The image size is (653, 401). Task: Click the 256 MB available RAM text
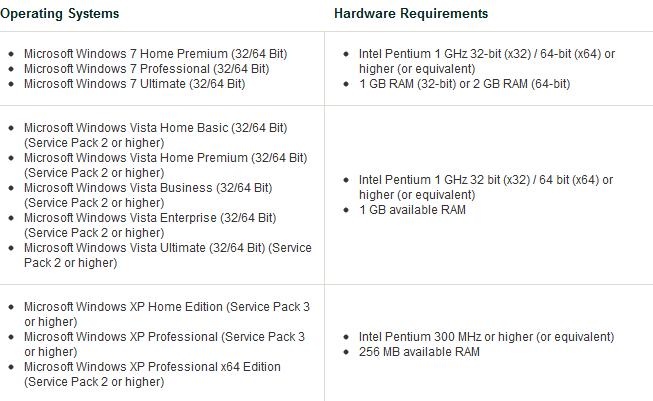click(x=419, y=351)
